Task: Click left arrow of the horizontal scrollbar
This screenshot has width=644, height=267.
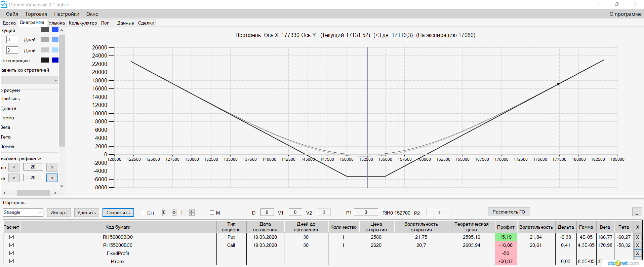Action: click(x=4, y=193)
